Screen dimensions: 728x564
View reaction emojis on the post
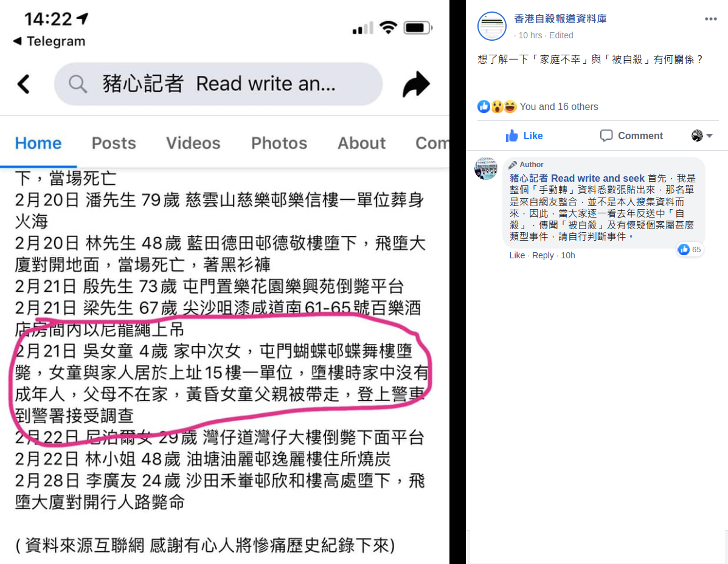click(x=497, y=107)
